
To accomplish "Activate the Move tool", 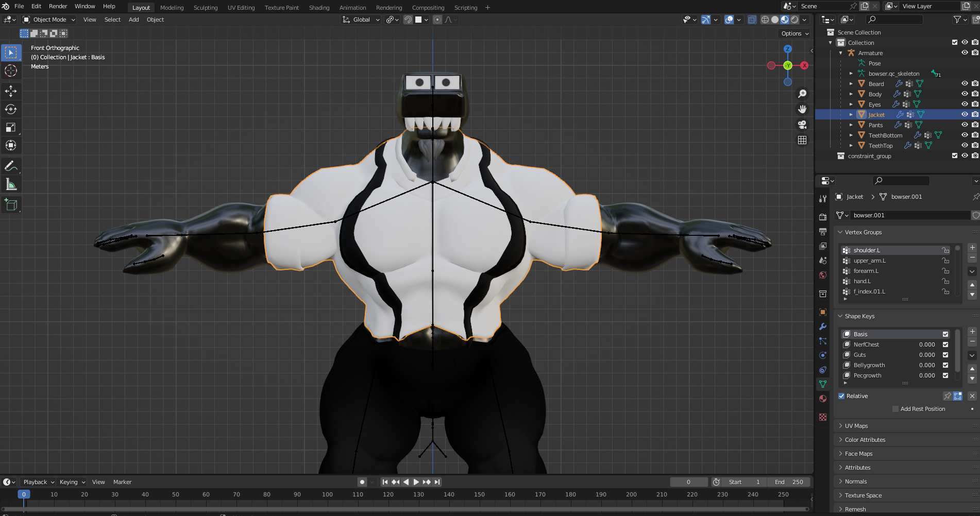I will tap(11, 91).
